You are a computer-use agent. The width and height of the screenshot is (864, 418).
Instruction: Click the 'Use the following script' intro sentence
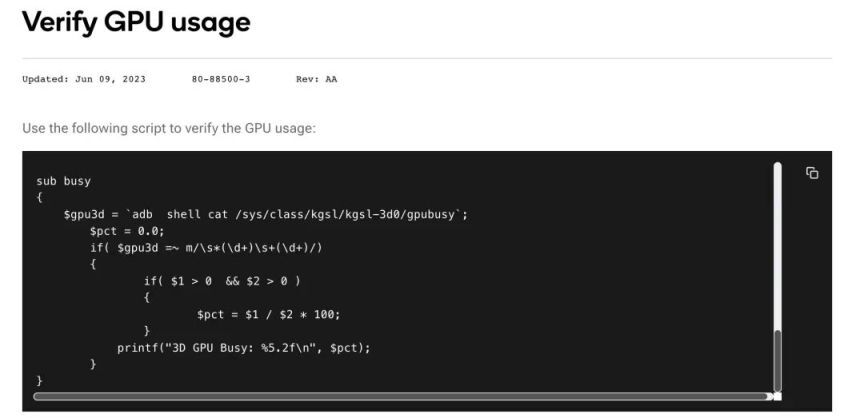[x=169, y=128]
